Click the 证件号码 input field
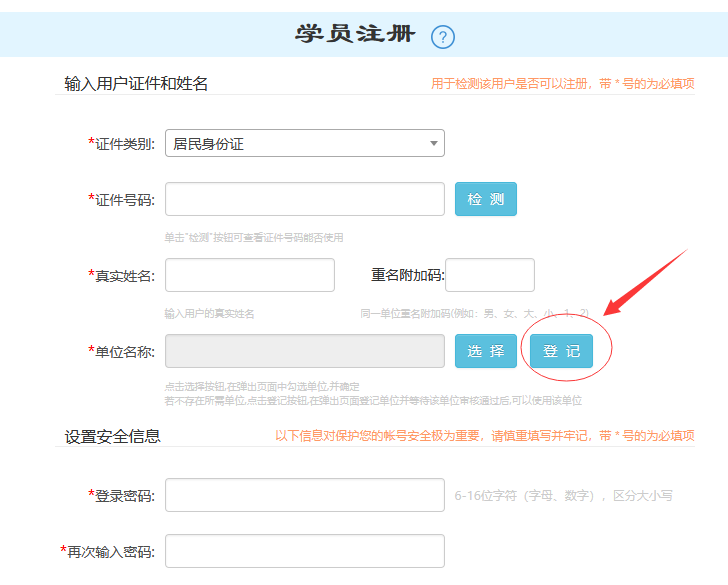The height and width of the screenshot is (585, 728). [304, 200]
